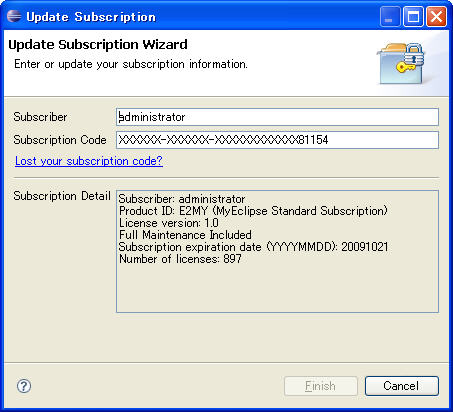Focus the Subscriber text field
453x412 pixels.
click(277, 117)
